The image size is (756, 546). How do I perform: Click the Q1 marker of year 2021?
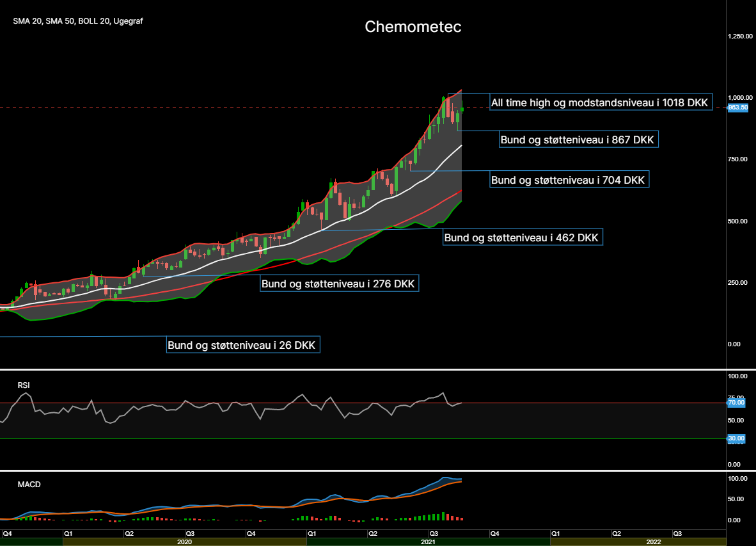(x=312, y=533)
